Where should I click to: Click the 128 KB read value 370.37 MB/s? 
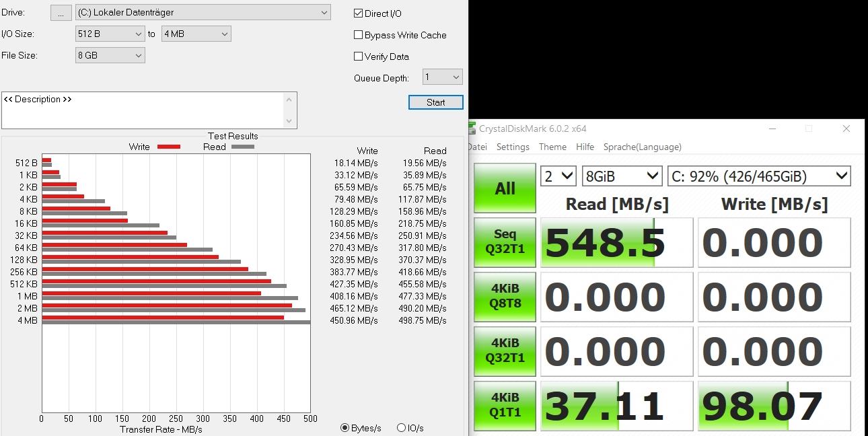[x=423, y=260]
